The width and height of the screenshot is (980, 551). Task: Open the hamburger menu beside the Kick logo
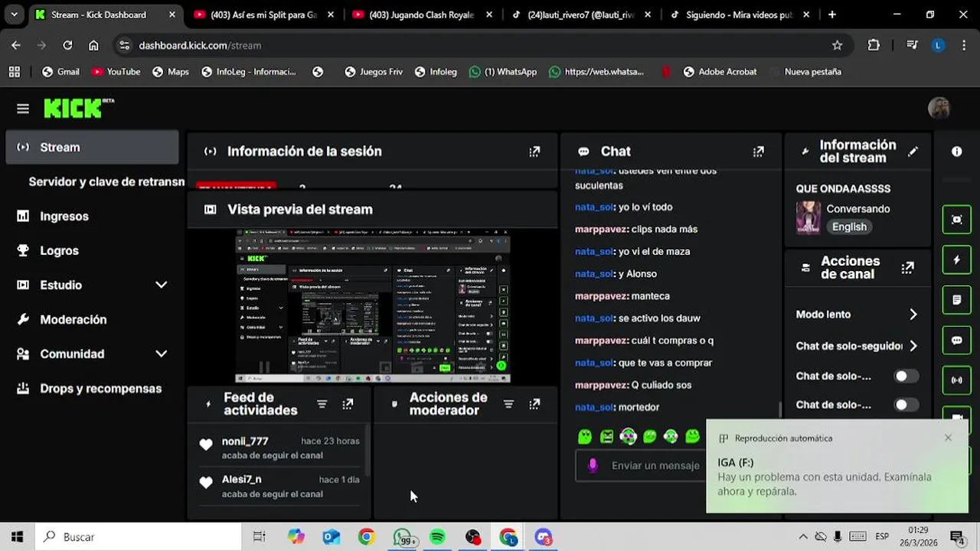click(x=23, y=109)
